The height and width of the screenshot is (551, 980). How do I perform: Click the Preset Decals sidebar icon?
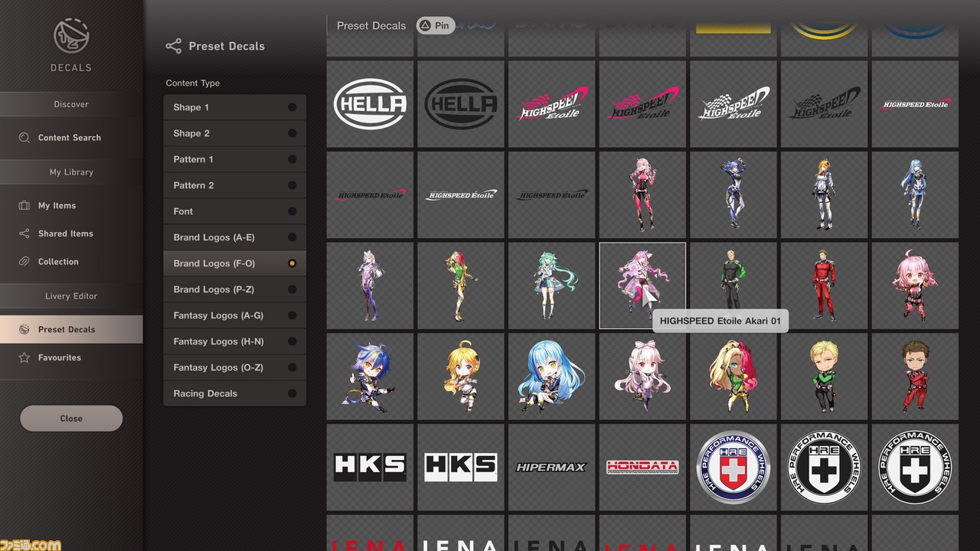pos(24,330)
